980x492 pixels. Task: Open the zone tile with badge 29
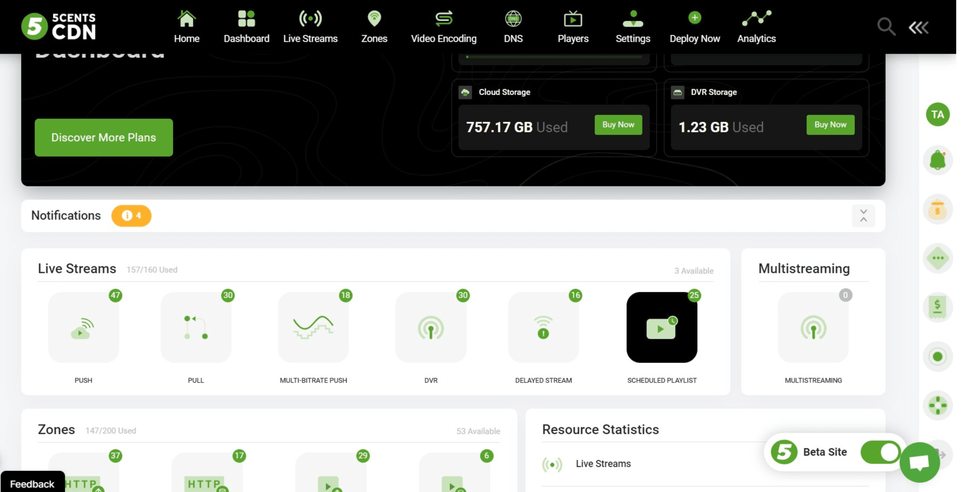pos(331,473)
